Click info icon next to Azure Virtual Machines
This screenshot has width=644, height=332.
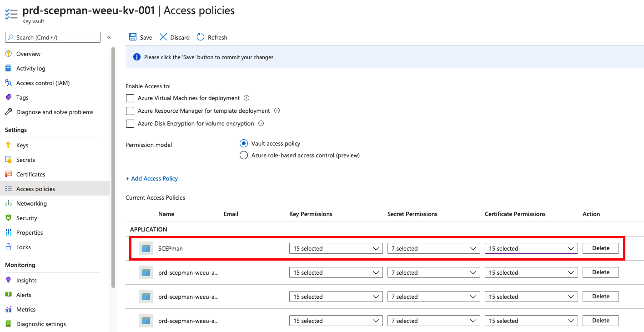tap(247, 98)
